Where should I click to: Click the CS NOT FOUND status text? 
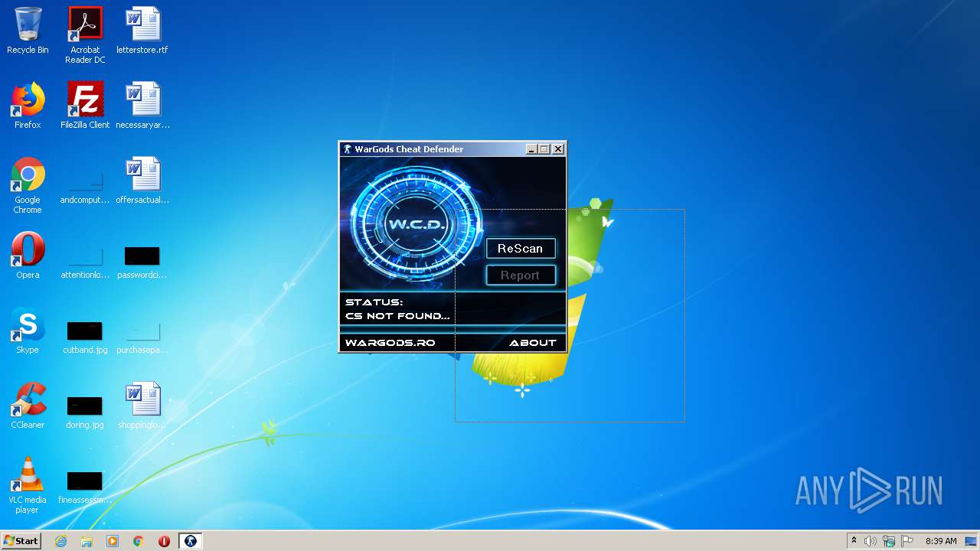[x=397, y=316]
